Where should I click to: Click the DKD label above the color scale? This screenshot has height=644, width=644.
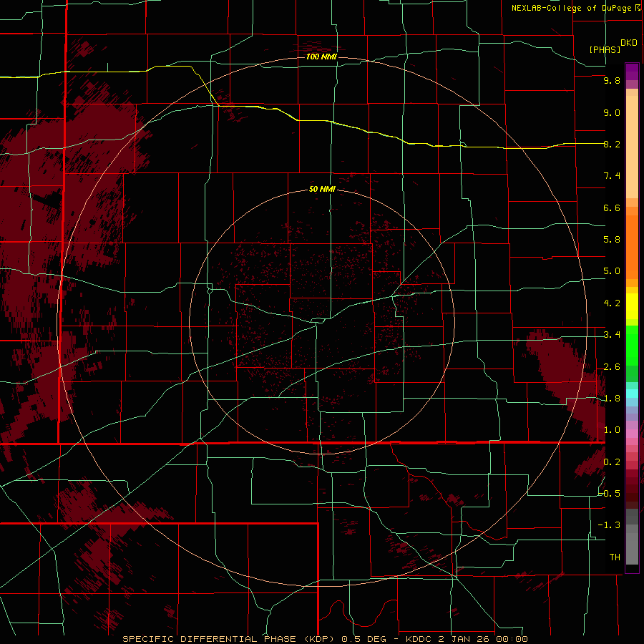point(629,42)
